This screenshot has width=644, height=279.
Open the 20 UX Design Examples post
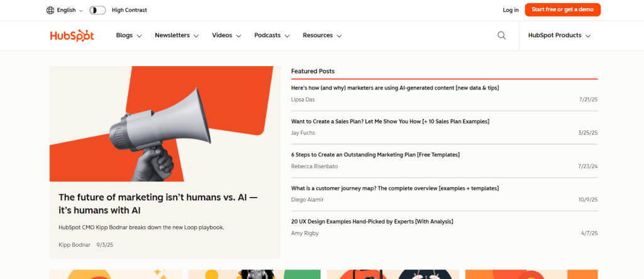click(372, 222)
